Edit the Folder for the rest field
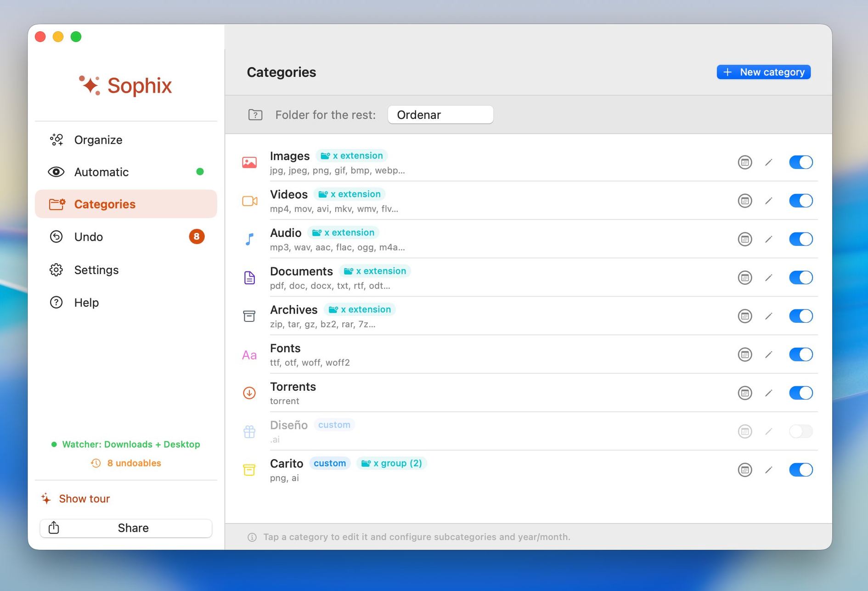868x591 pixels. (440, 114)
